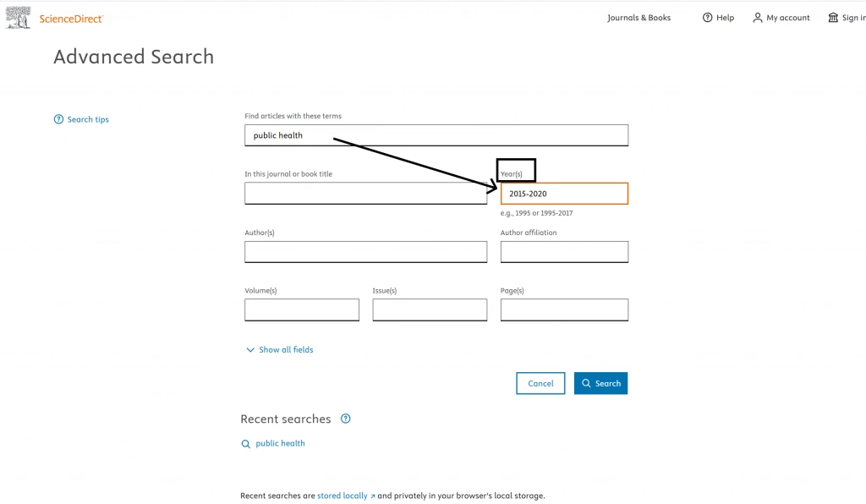Focus the 'Find articles with these terms' field
The image size is (866, 504).
pos(436,135)
